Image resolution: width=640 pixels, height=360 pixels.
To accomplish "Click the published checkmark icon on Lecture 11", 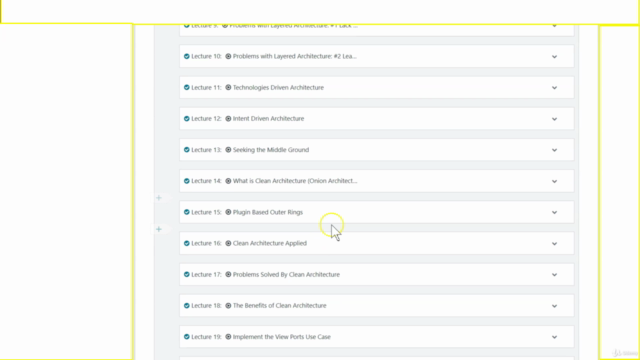I will coord(187,87).
